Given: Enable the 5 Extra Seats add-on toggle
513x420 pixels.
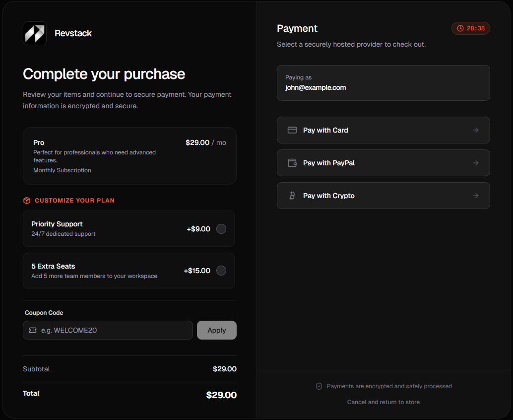Looking at the screenshot, I should point(221,271).
